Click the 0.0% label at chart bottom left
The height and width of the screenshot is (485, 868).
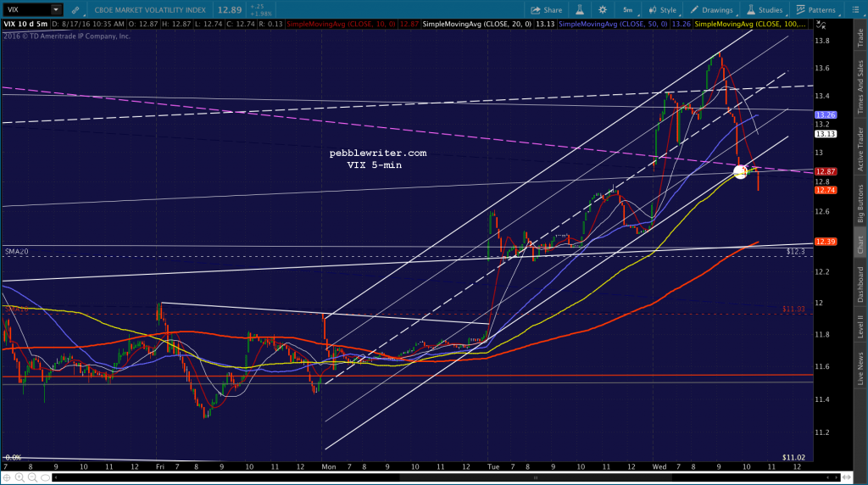(13, 457)
